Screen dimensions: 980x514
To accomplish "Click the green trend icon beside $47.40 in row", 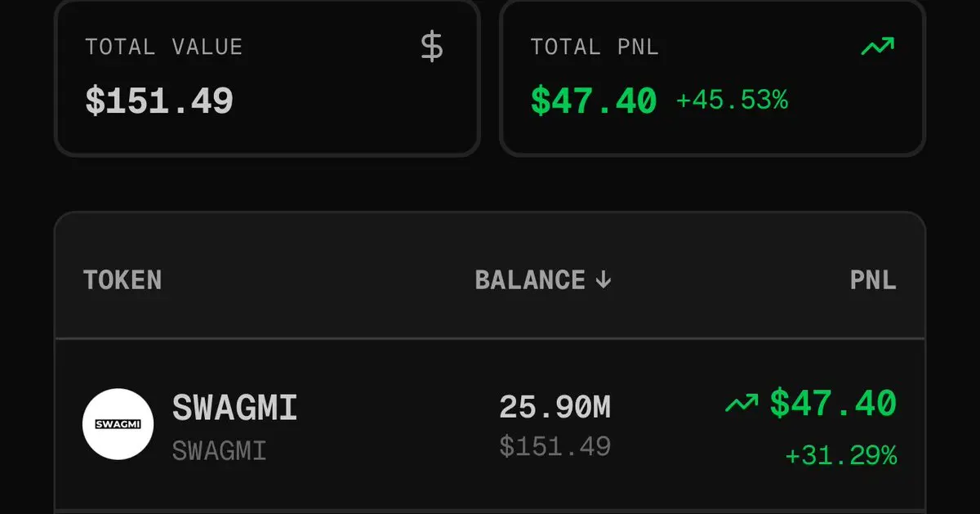I will coord(742,403).
